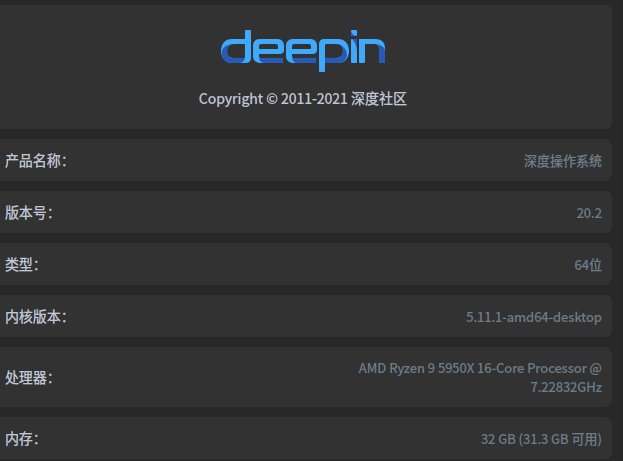The height and width of the screenshot is (461, 623).
Task: Click the '内核版本:' label
Action: click(x=36, y=317)
